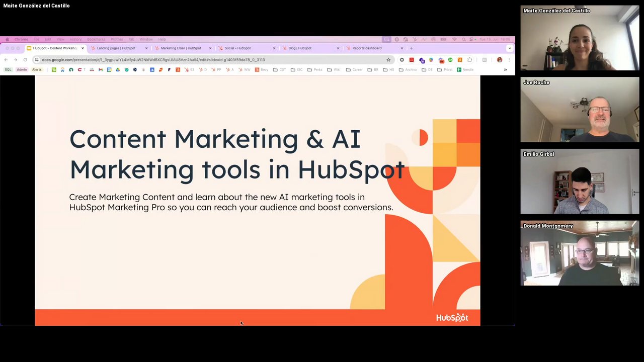644x362 pixels.
Task: Open the Google Calendar bookmark icon
Action: pyautogui.click(x=109, y=69)
